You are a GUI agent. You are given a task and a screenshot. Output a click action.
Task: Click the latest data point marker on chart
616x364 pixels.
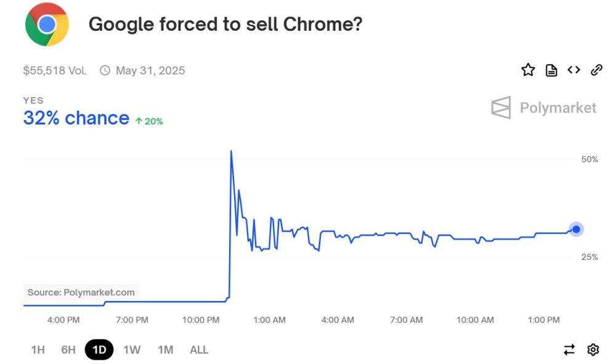575,229
